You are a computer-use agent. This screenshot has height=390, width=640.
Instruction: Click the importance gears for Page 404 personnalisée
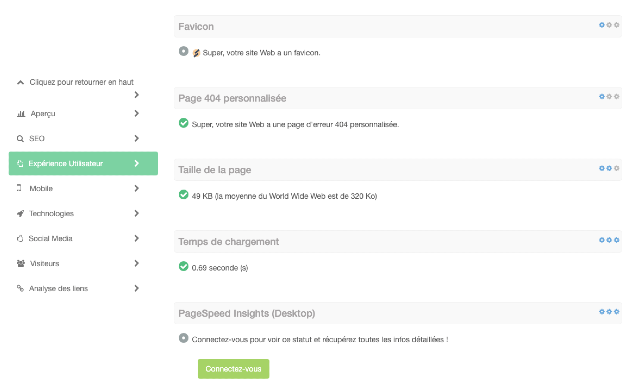click(x=609, y=97)
